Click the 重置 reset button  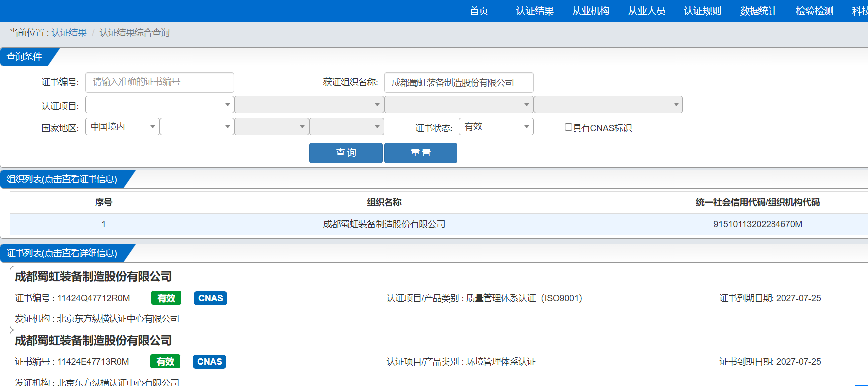420,153
